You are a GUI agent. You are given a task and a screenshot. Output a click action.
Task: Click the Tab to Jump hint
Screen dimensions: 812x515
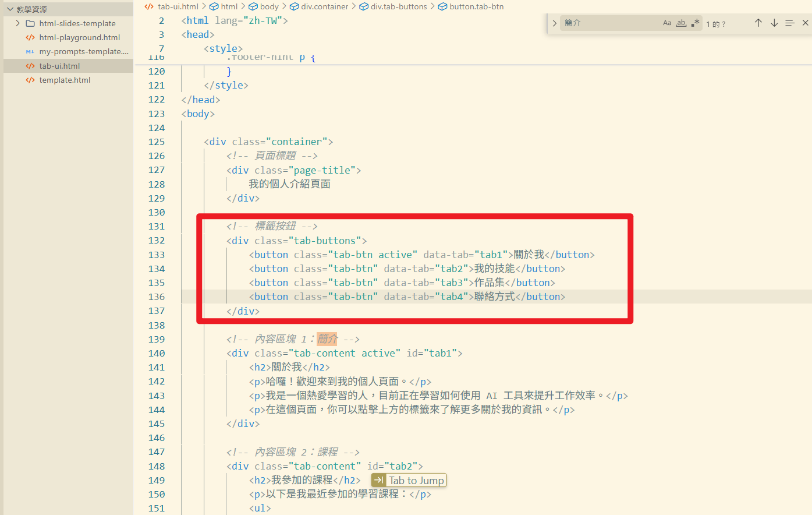click(409, 481)
